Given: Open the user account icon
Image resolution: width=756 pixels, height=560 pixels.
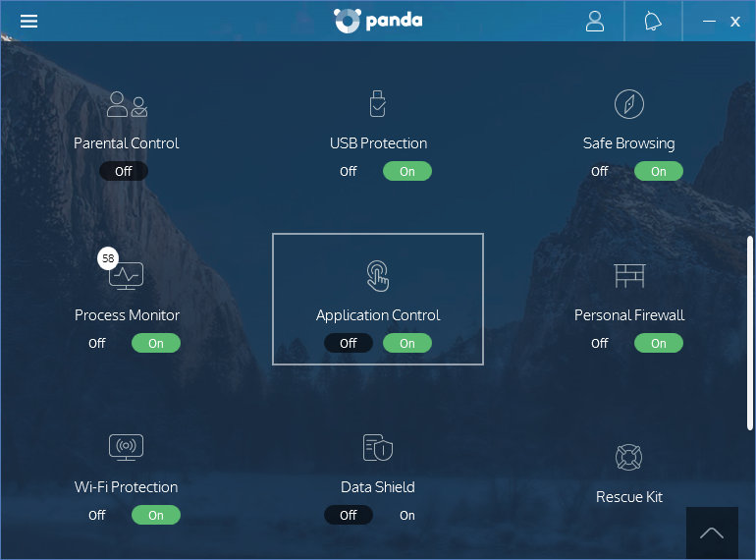Looking at the screenshot, I should [594, 22].
